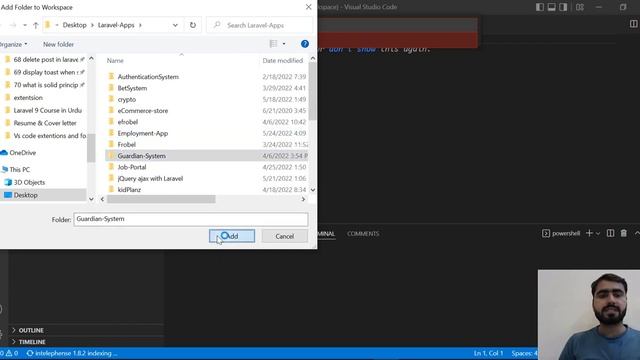Open the '68 delete post in larave' quick-access folder
The height and width of the screenshot is (360, 640).
point(45,60)
